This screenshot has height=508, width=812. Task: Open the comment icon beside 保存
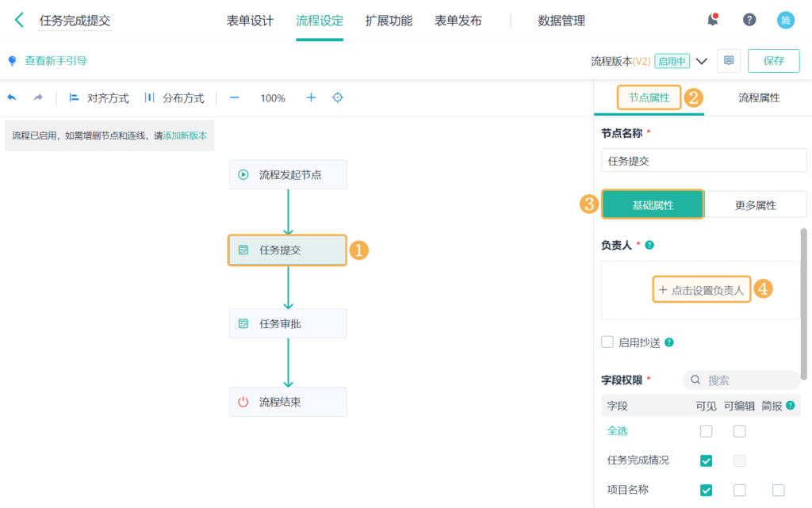coord(728,60)
